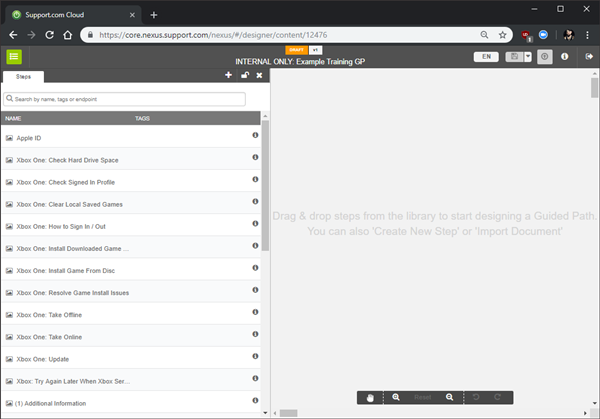Open a new browser tab
This screenshot has width=600, height=419.
[154, 15]
